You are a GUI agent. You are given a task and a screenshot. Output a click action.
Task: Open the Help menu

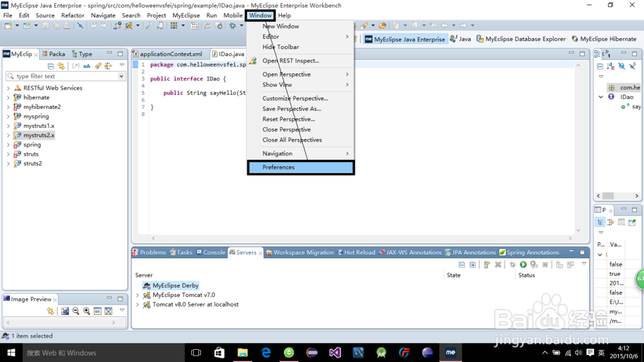[284, 15]
